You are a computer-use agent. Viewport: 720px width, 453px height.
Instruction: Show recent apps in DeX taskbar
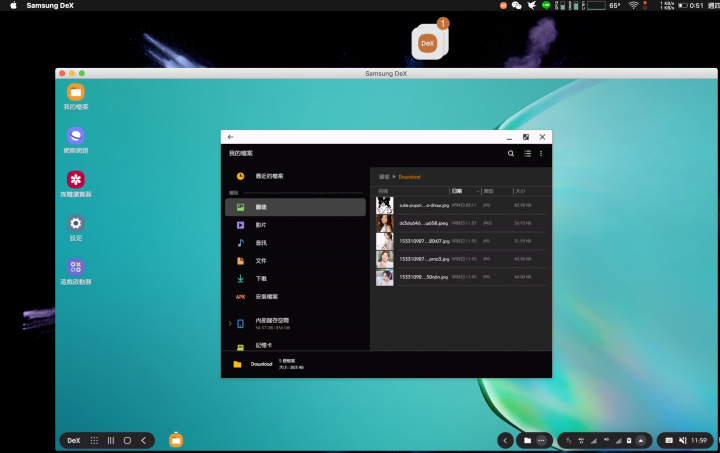pos(111,440)
